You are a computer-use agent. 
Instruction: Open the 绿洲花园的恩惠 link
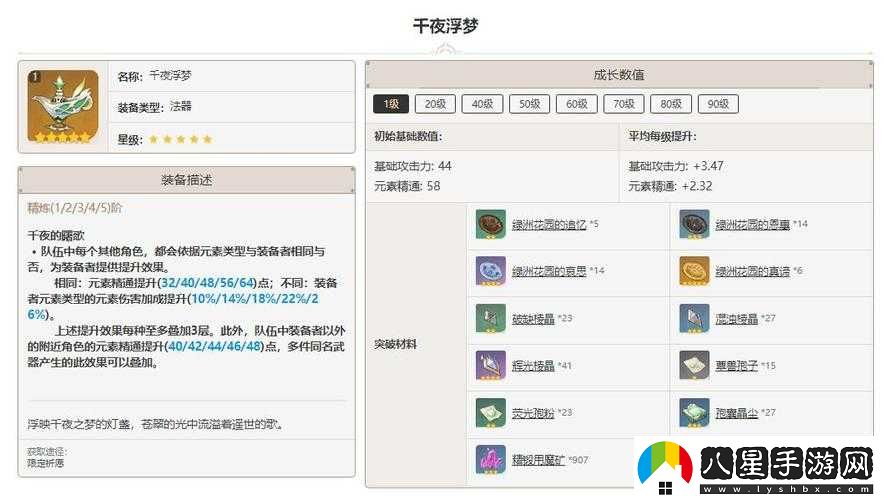point(753,224)
